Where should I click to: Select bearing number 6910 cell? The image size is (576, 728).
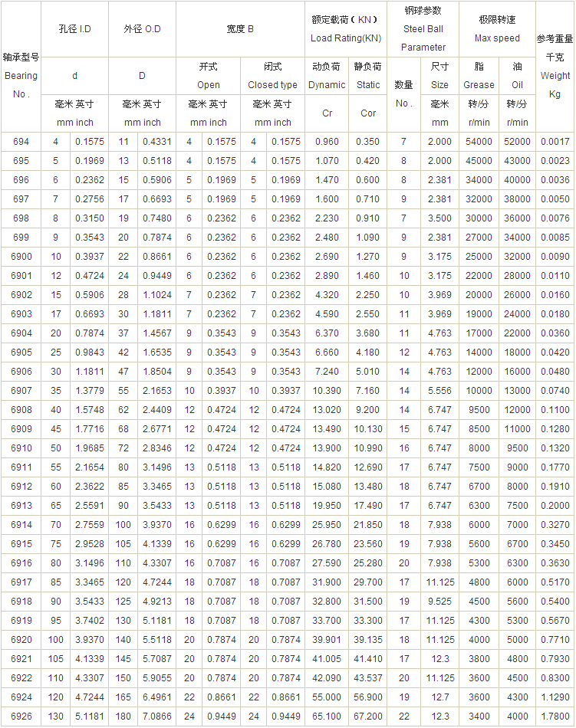[21, 448]
